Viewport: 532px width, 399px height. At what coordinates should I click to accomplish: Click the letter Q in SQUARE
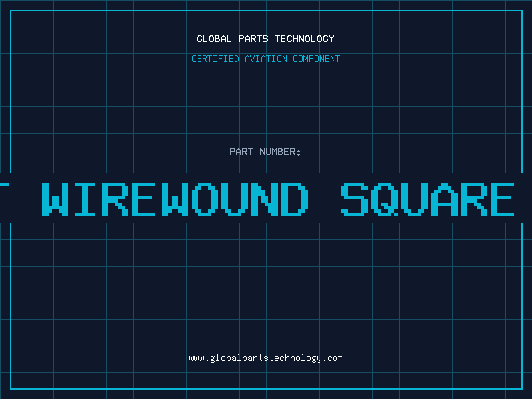(x=384, y=199)
